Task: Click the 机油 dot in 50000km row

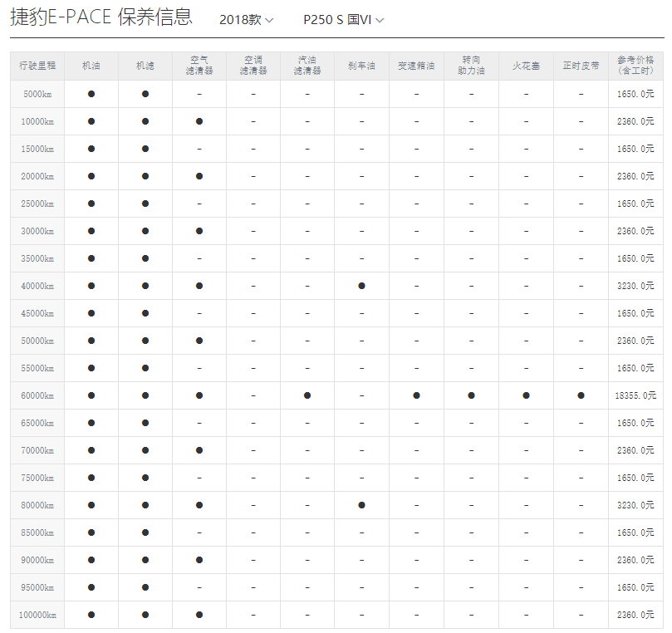Action: [91, 341]
